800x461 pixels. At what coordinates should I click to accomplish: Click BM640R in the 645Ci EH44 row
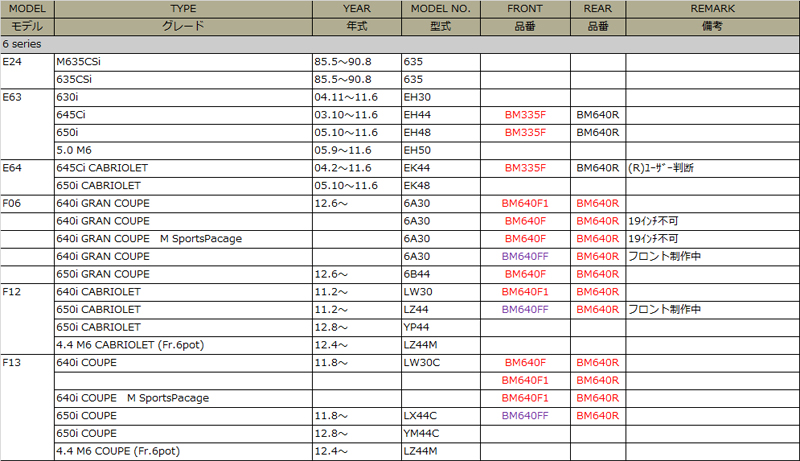point(598,115)
